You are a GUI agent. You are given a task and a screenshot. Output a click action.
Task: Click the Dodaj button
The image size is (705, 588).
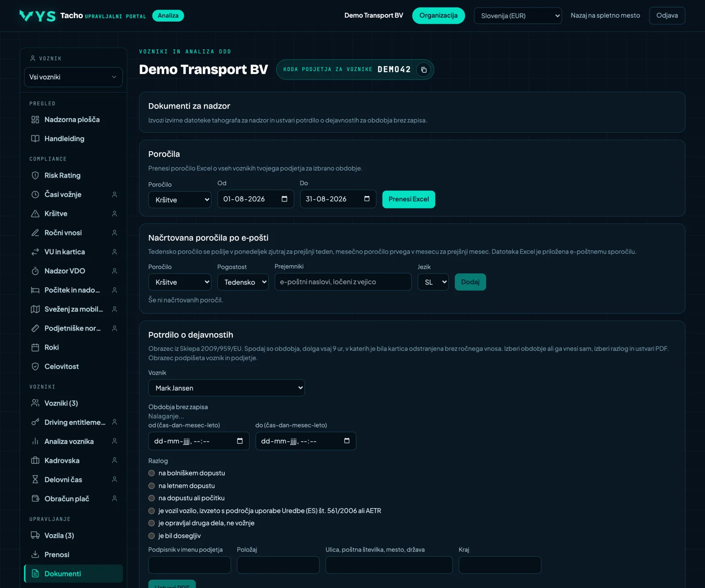click(x=470, y=282)
